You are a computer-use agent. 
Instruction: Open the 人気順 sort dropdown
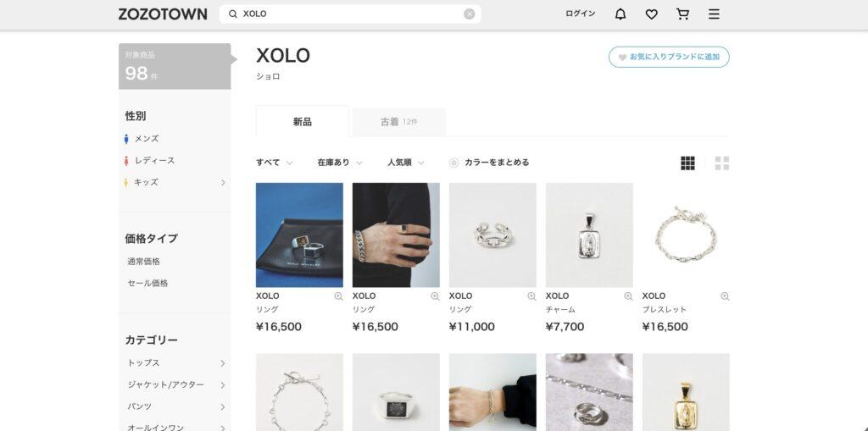406,163
